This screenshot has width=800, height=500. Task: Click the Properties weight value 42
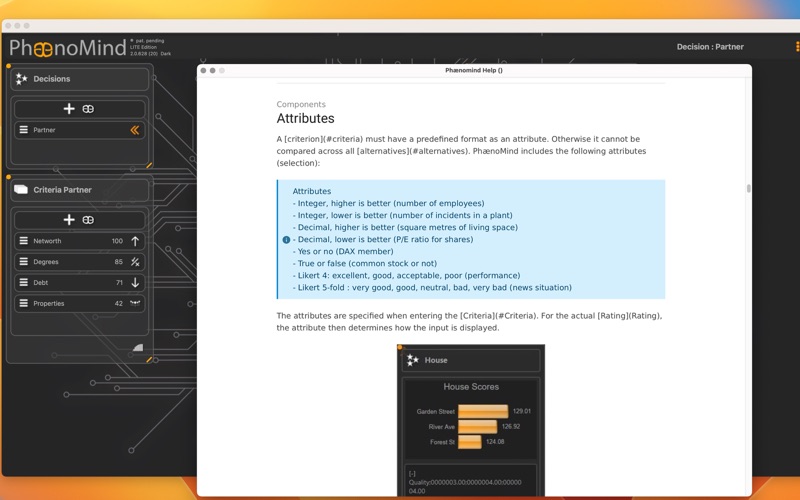pyautogui.click(x=118, y=304)
